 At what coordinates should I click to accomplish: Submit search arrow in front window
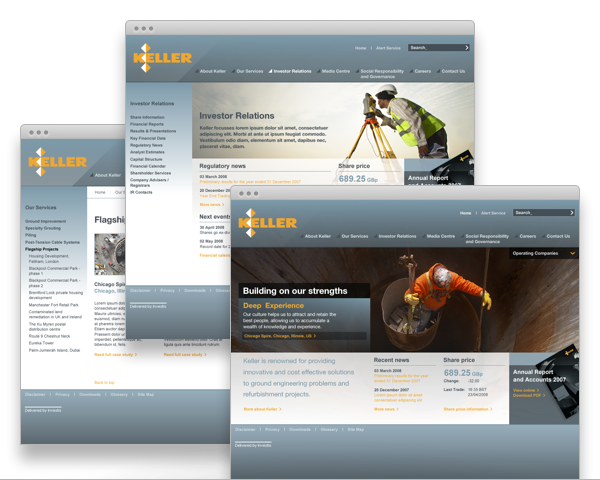(572, 213)
